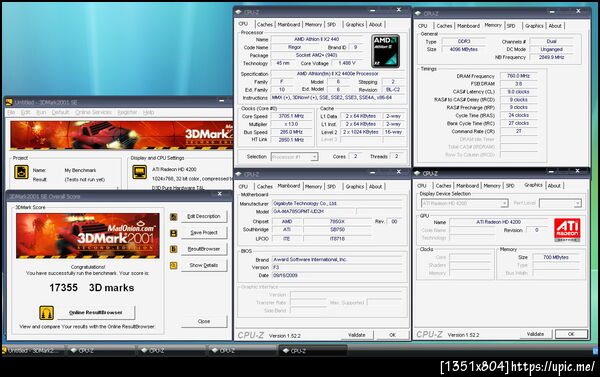The image size is (600, 377).
Task: Click the AMD Athlon II X2 440 name field
Action: 316,39
